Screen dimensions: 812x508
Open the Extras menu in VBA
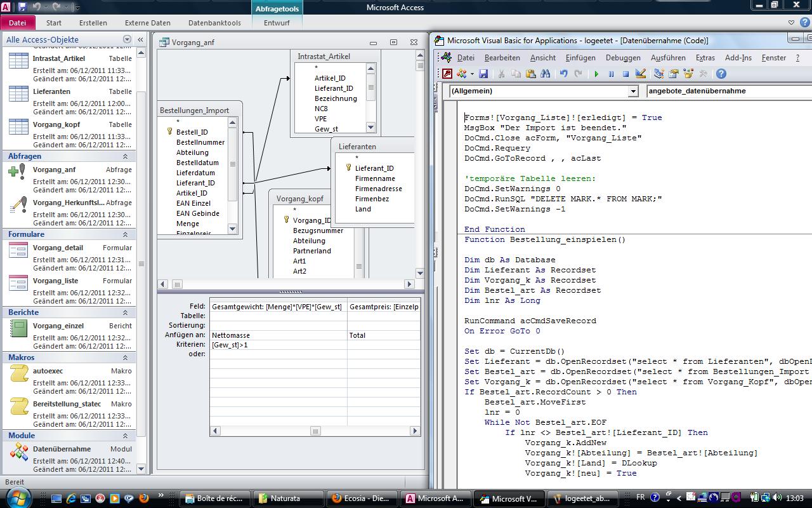[705, 57]
